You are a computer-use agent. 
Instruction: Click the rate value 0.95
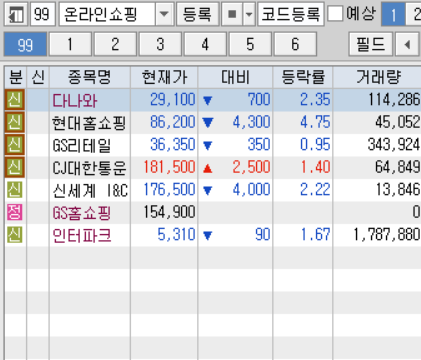pyautogui.click(x=315, y=145)
